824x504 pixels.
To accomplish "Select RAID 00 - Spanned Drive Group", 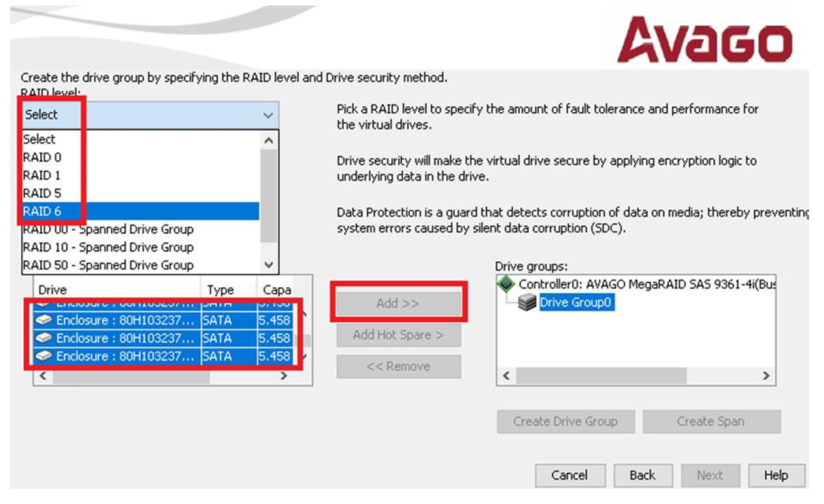I will pyautogui.click(x=141, y=229).
